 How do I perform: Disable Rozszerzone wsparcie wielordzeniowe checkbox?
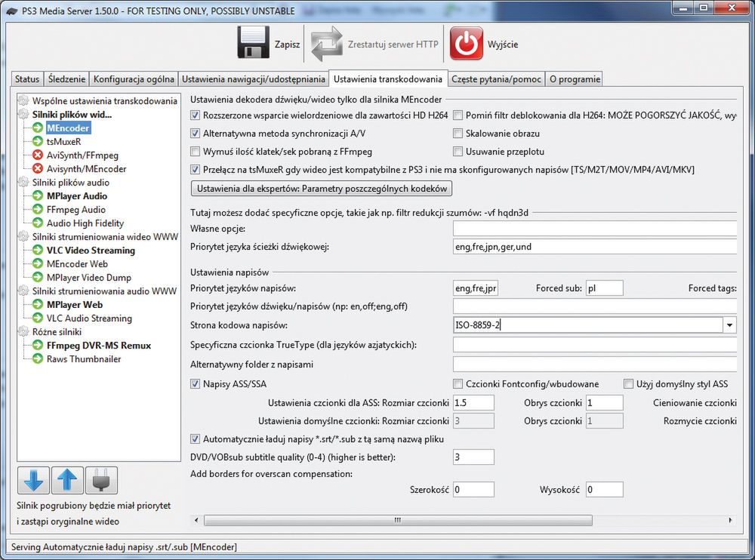coord(195,115)
